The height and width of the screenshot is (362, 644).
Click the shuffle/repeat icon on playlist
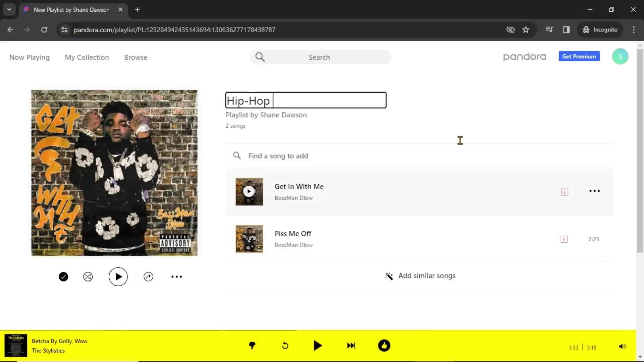click(x=88, y=277)
